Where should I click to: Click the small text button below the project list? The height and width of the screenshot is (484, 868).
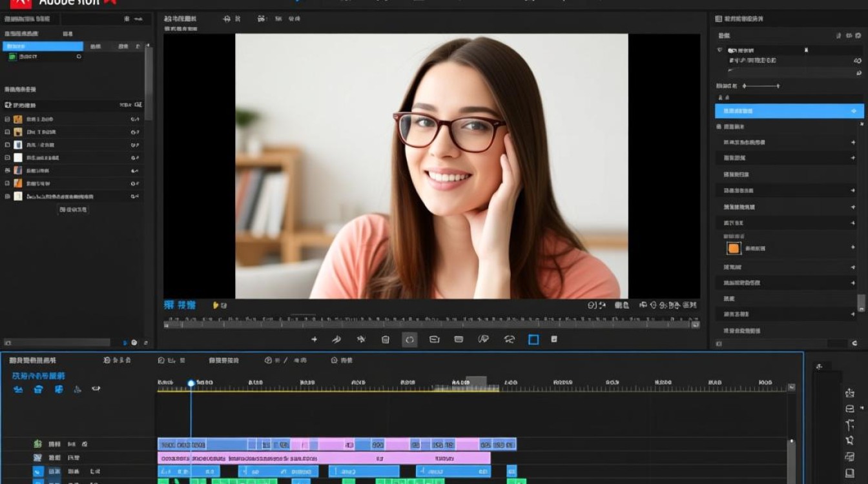(x=73, y=210)
